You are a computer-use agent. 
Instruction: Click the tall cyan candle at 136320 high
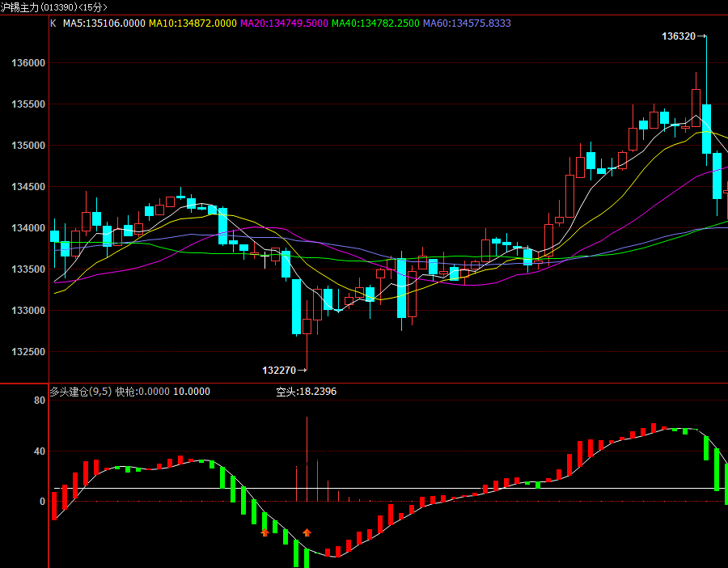707,129
